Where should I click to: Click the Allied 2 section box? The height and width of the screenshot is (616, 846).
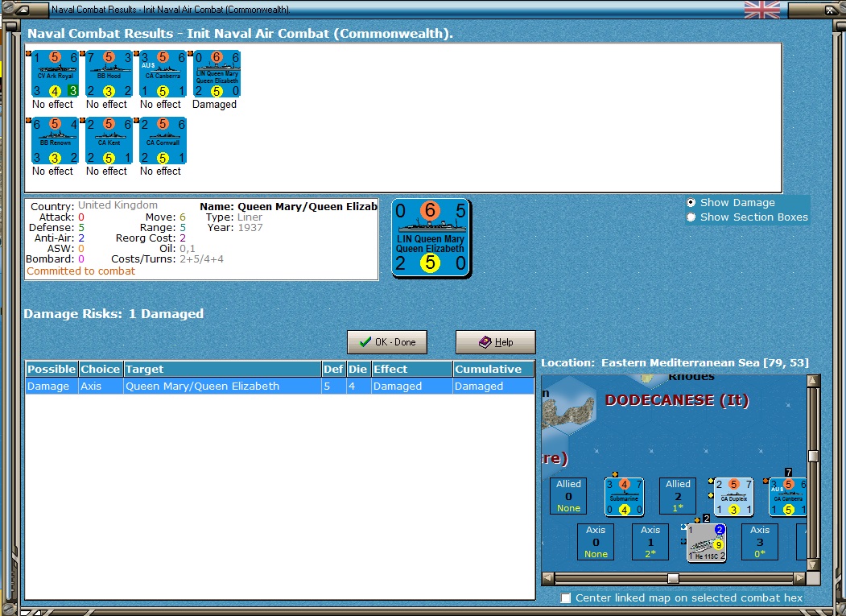pos(678,496)
